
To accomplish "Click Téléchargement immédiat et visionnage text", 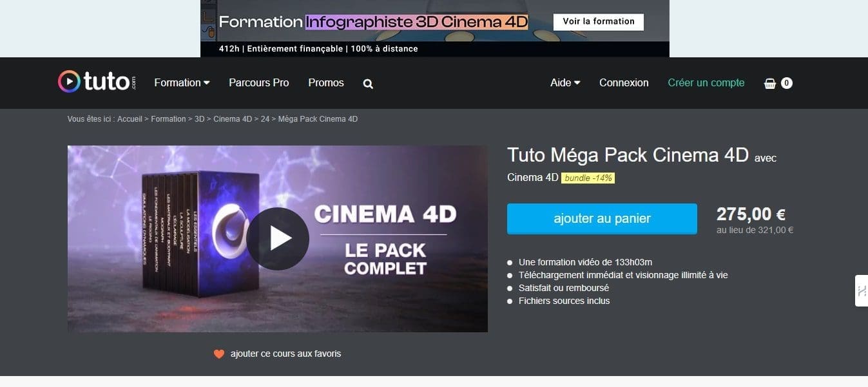I will pos(623,275).
